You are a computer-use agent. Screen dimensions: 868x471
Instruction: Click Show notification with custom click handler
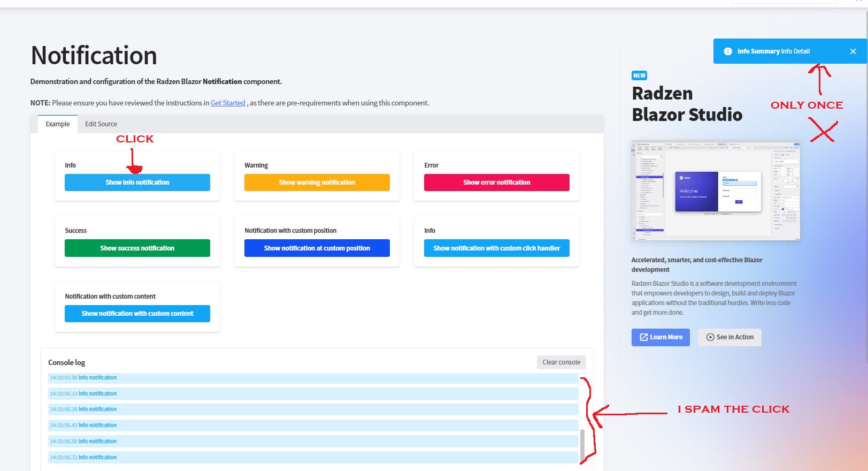[497, 248]
